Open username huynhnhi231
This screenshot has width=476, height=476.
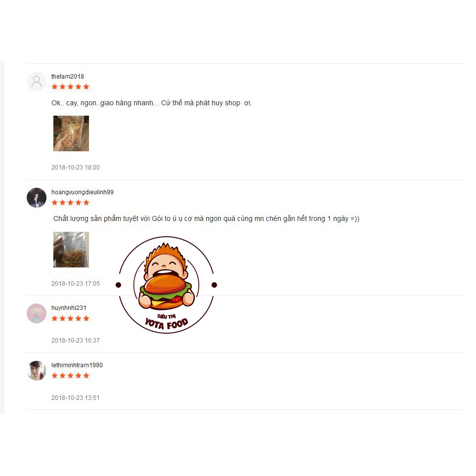[x=69, y=308]
